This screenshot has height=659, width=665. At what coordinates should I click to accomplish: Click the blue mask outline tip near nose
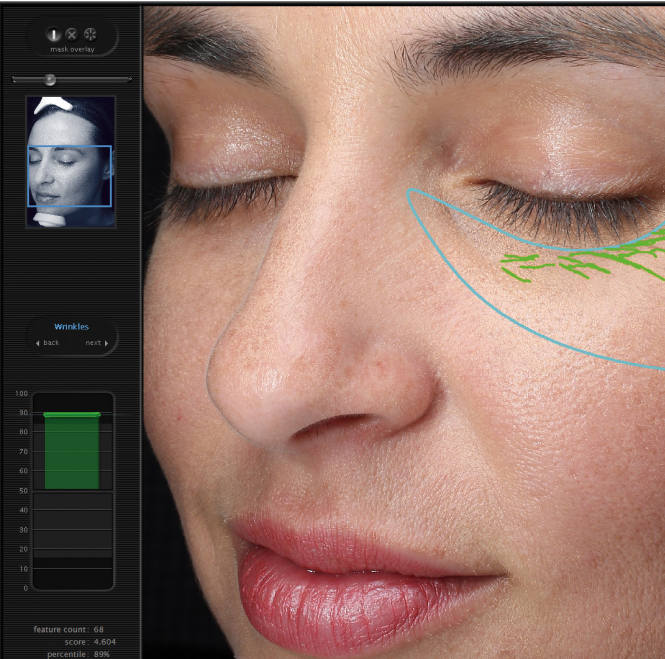coord(411,192)
